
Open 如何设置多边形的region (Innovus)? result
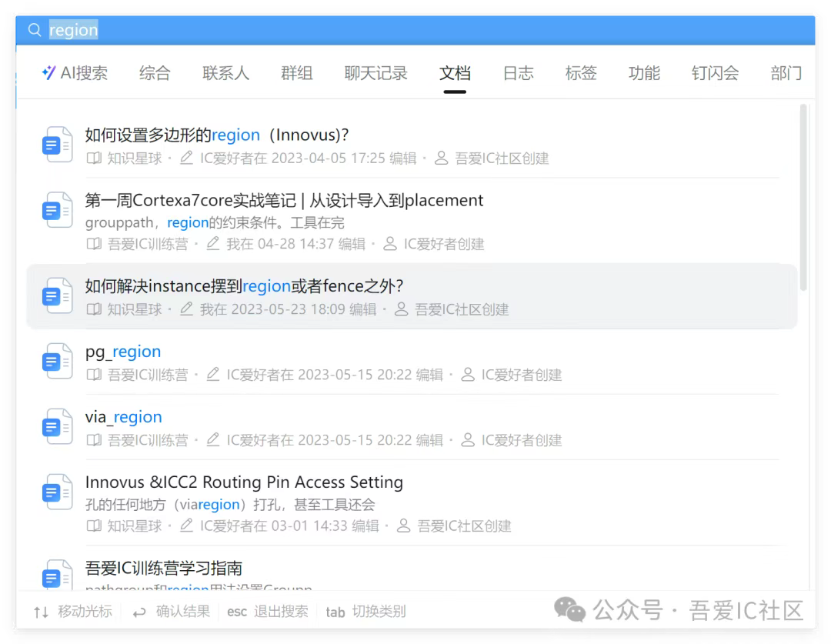pos(217,135)
